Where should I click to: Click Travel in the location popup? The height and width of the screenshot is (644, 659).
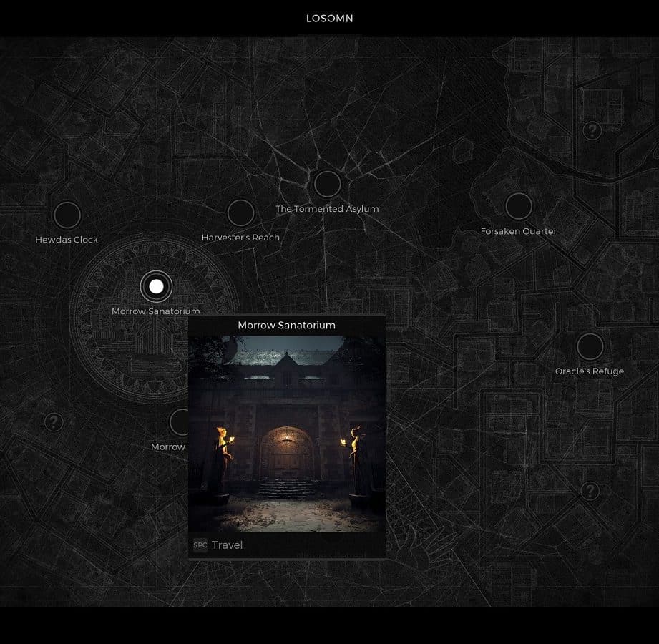click(x=228, y=545)
